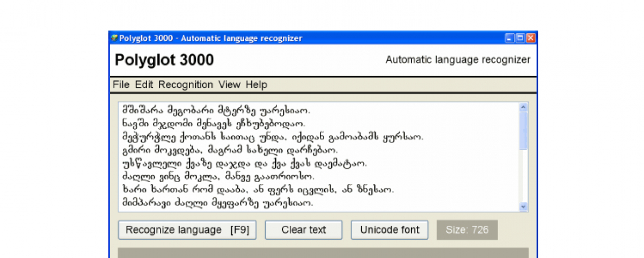
Task: Open the Recognition menu
Action: (x=185, y=85)
